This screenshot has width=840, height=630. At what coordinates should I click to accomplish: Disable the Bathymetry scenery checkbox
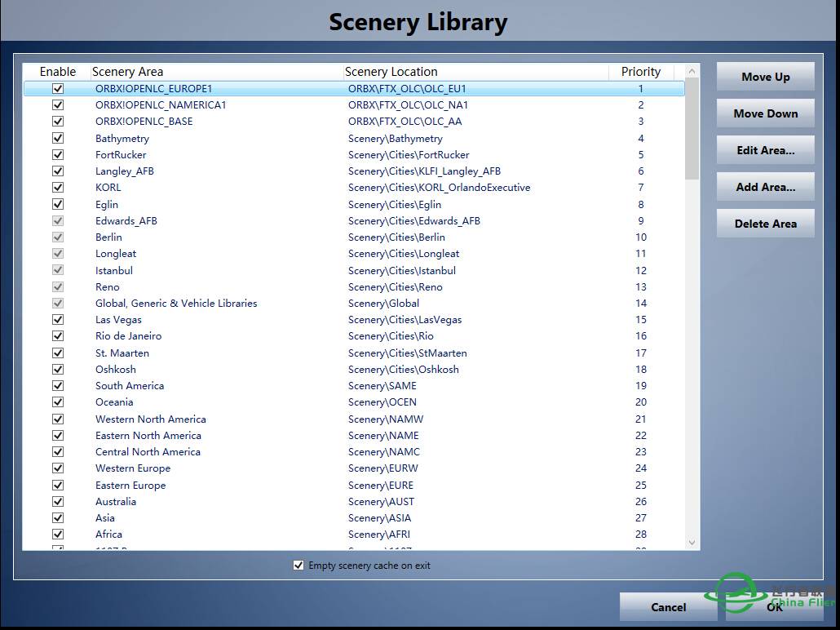point(58,138)
